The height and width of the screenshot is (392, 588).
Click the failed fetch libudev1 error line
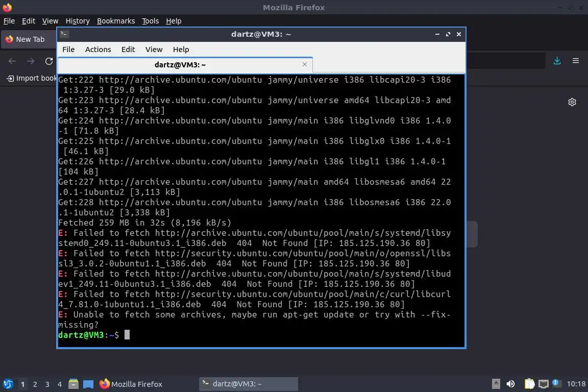click(x=255, y=279)
